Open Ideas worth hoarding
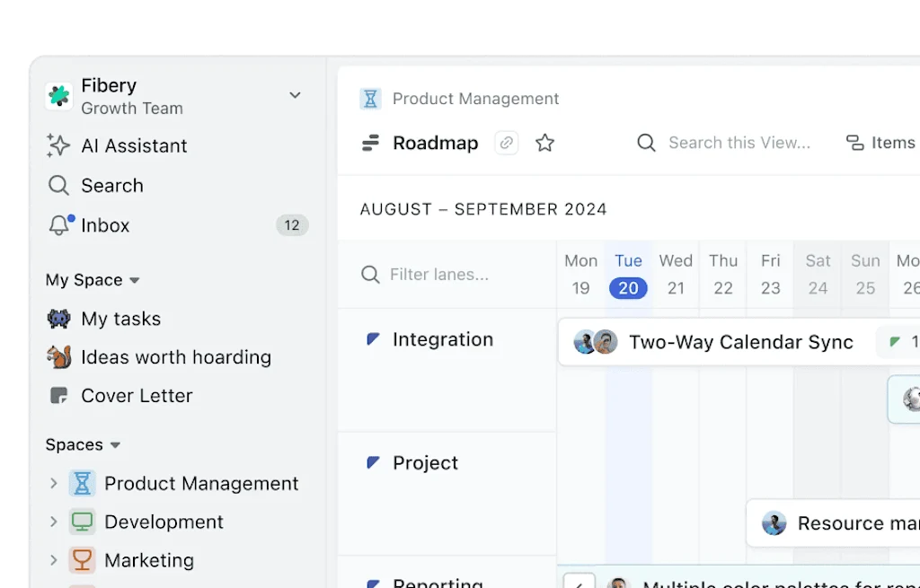The image size is (920, 588). (x=176, y=357)
